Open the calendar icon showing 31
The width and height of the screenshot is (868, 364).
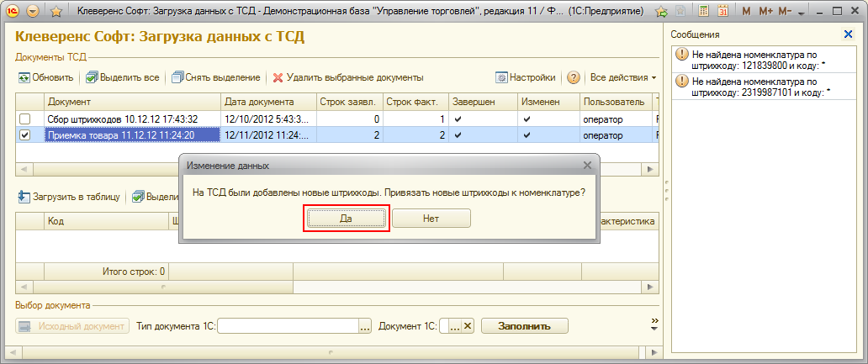[722, 11]
